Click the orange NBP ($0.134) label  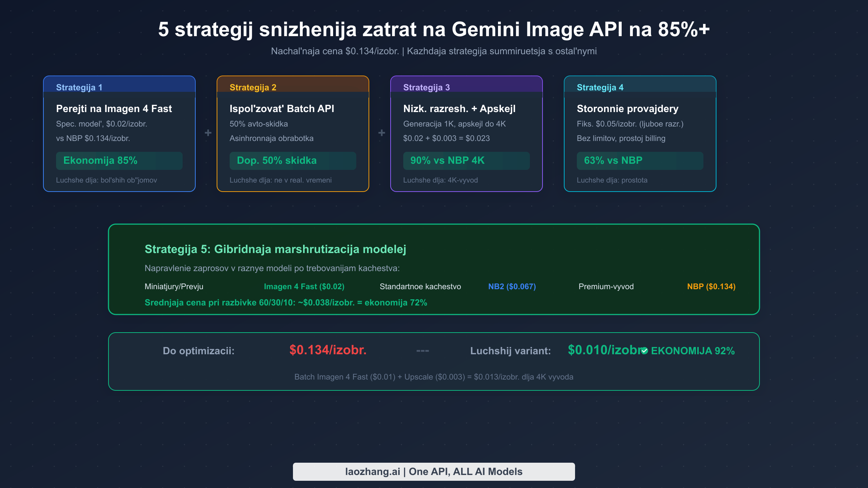click(x=711, y=286)
